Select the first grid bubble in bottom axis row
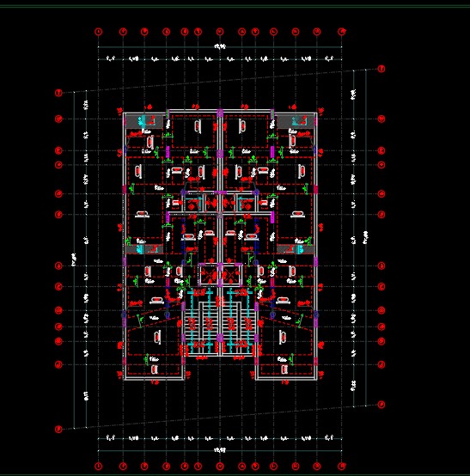Viewport: 470px width, 476px height. point(98,466)
